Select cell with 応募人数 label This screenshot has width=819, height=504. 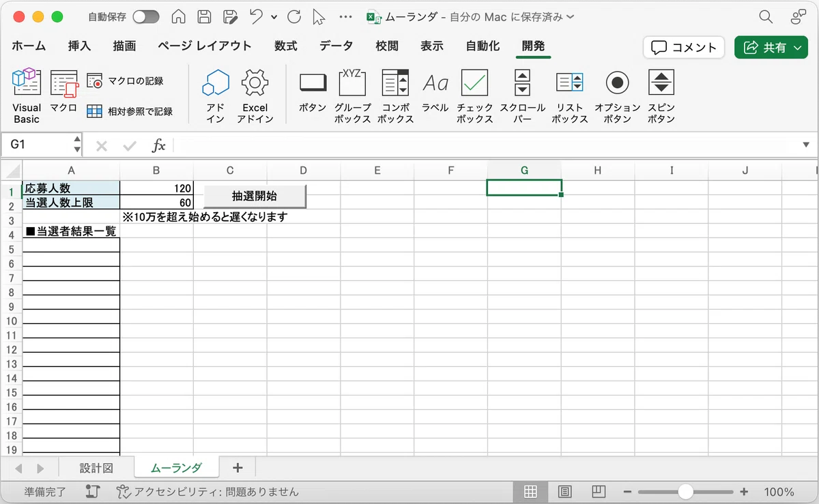click(x=71, y=188)
